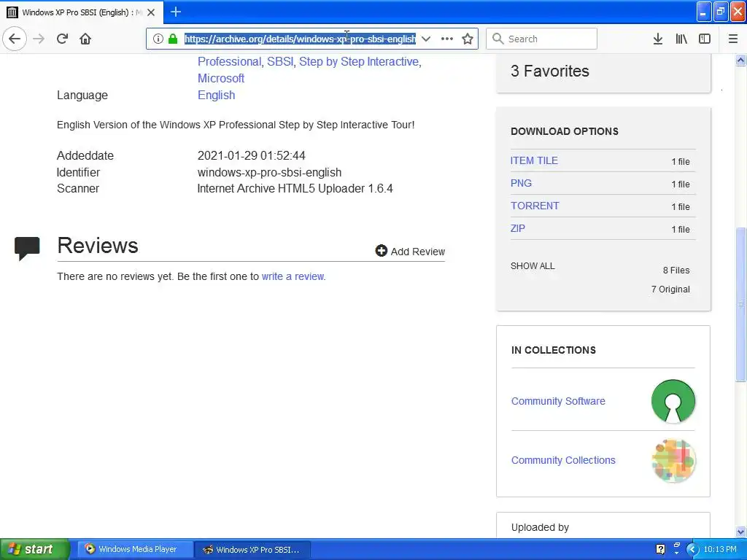The height and width of the screenshot is (560, 747).
Task: Click Windows XP Pro SBSI taskbar button
Action: click(x=253, y=549)
